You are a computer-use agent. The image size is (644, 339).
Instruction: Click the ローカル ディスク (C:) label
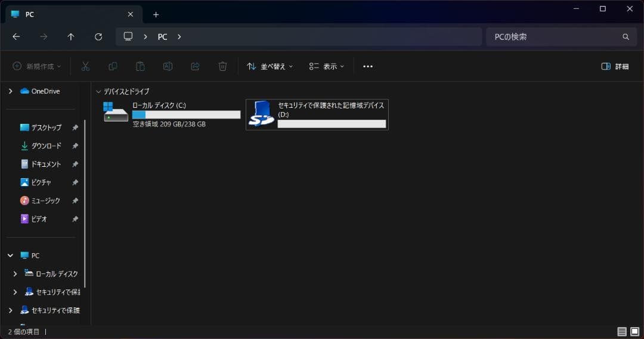click(159, 105)
